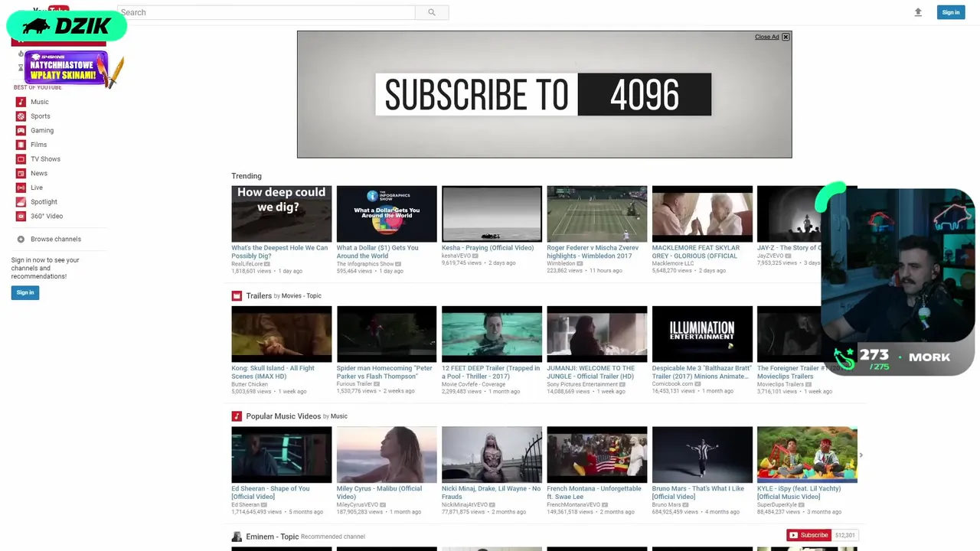Click the search magnifier button
Screen dimensions: 980x551
point(432,12)
